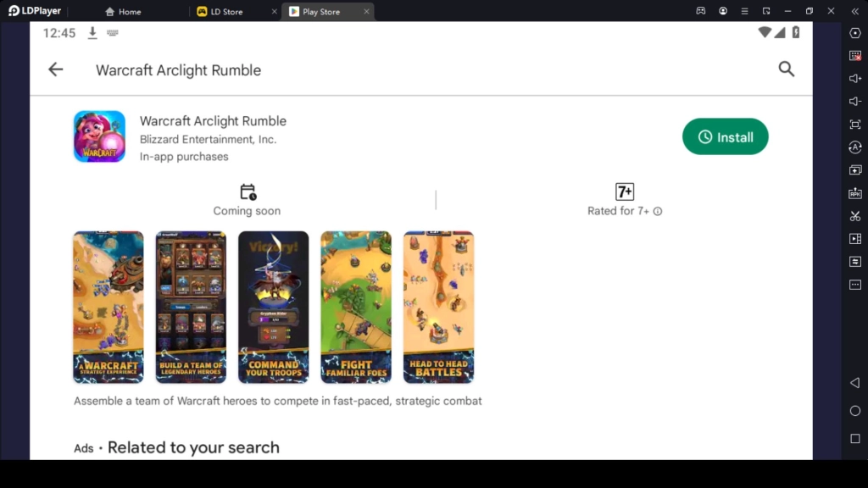Go back using the Play Store arrow
The height and width of the screenshot is (488, 868).
(x=56, y=69)
